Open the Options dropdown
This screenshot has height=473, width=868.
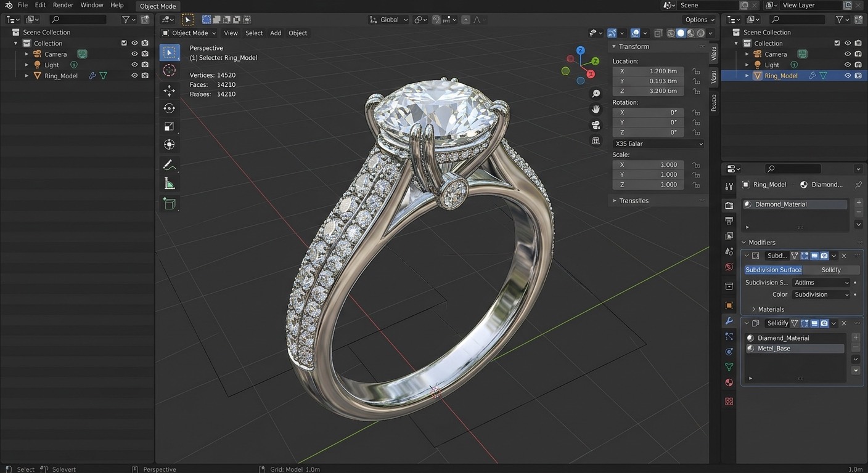[699, 20]
